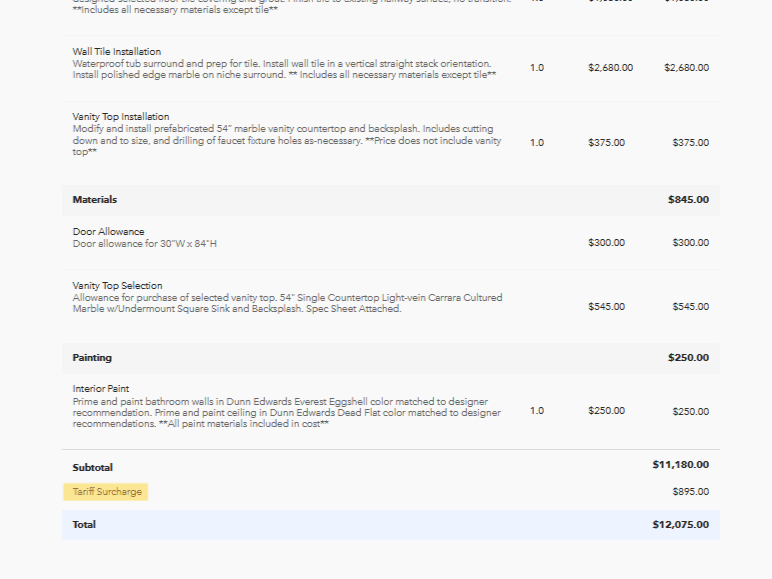Click the Subtotal label
This screenshot has width=772, height=579.
point(92,468)
